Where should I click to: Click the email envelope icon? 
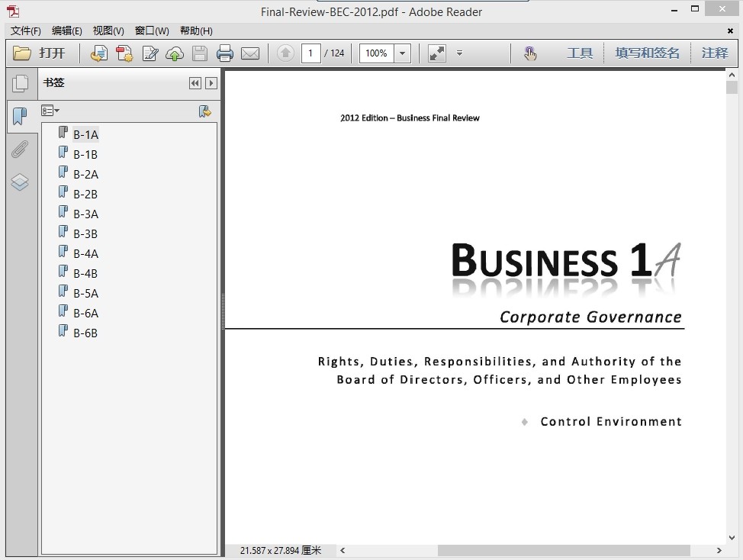tap(249, 53)
